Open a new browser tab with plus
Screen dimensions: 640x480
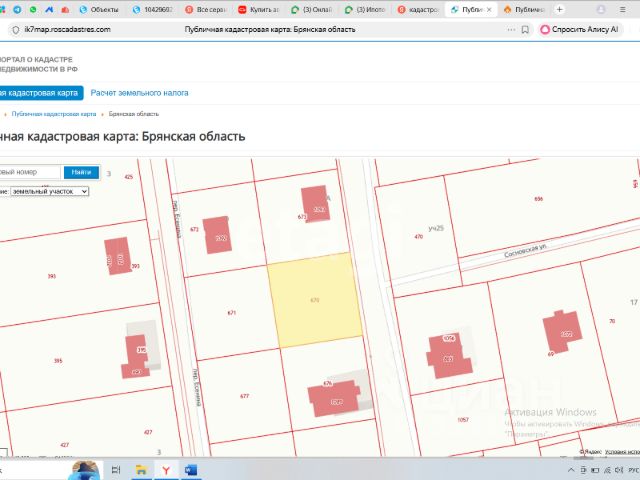(560, 9)
